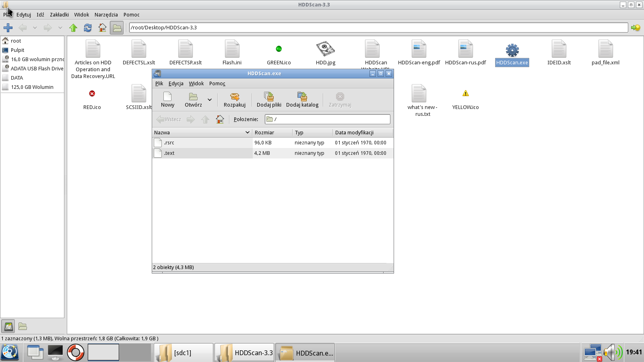Select the Flash.ini file
644x362 pixels.
click(x=232, y=53)
